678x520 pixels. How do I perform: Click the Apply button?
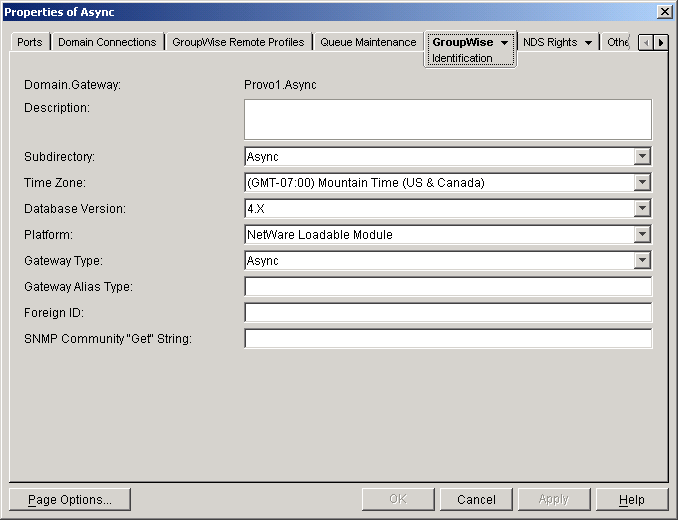tap(554, 500)
